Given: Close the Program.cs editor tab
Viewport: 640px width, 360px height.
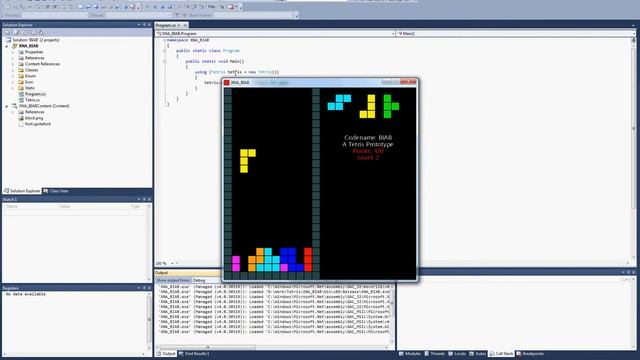Looking at the screenshot, I should (x=185, y=25).
